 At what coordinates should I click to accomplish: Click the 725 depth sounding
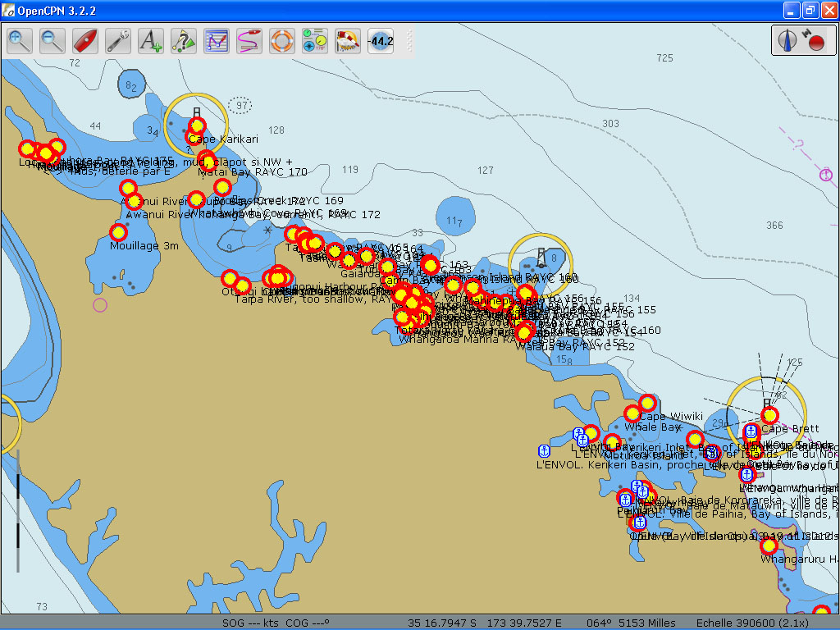[x=664, y=58]
